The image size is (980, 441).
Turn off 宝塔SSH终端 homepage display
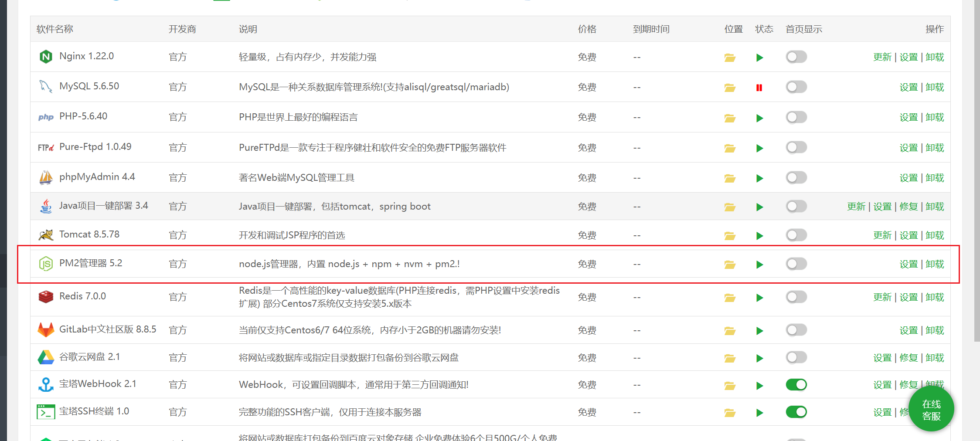tap(796, 412)
